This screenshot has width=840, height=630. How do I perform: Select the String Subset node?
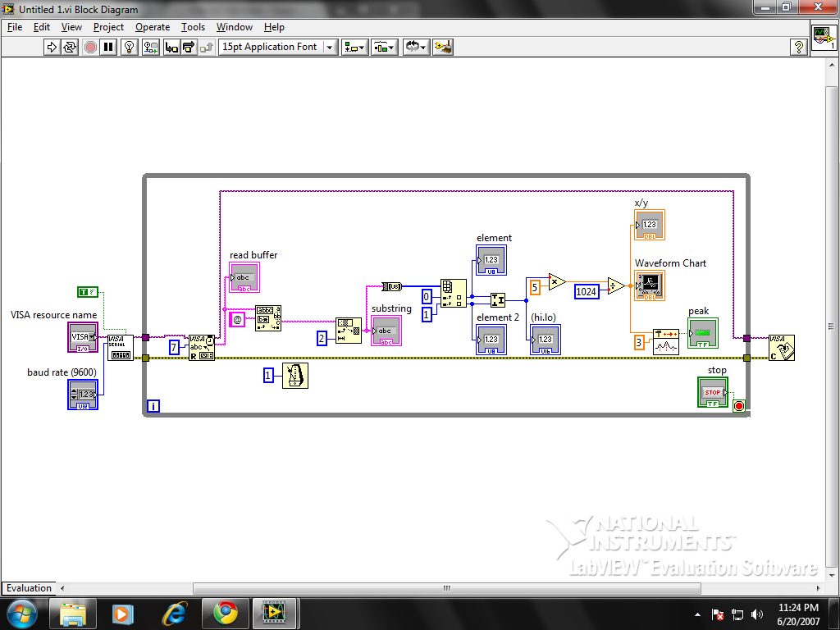349,331
